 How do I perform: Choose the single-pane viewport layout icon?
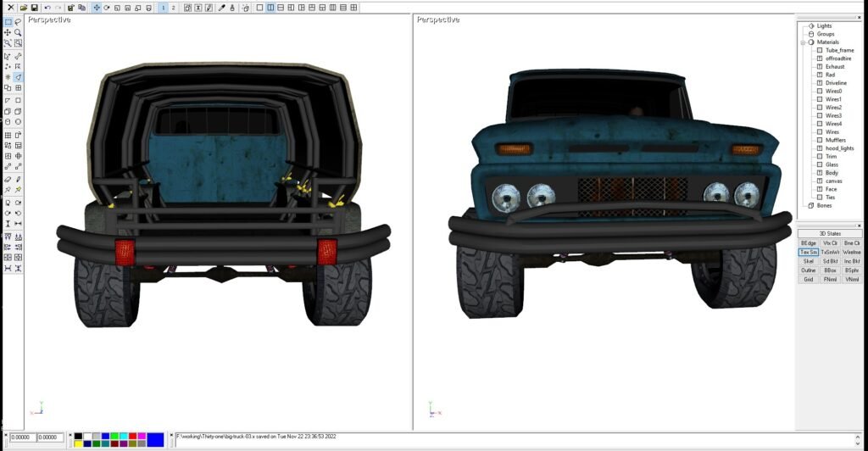pos(259,8)
